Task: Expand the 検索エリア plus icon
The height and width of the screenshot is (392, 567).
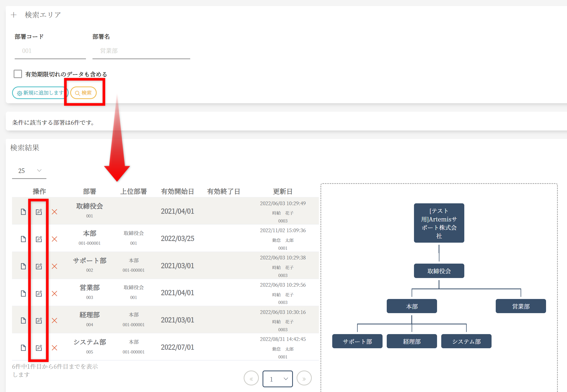Action: [x=14, y=15]
